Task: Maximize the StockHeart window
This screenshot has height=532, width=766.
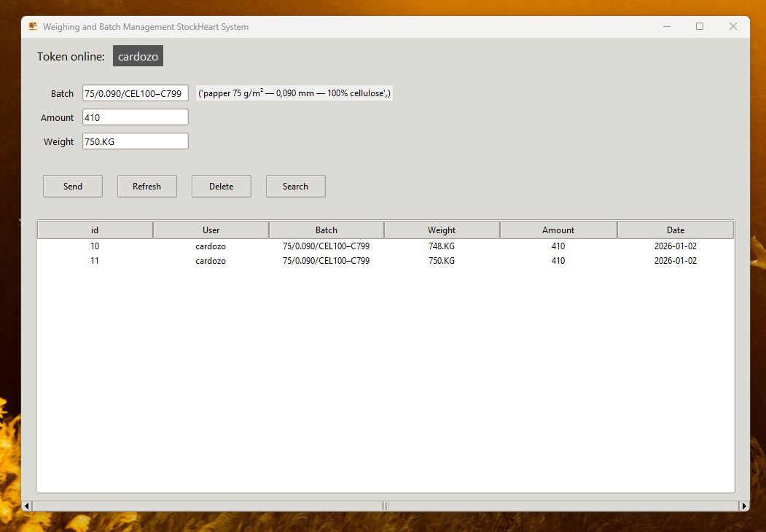Action: click(x=700, y=27)
